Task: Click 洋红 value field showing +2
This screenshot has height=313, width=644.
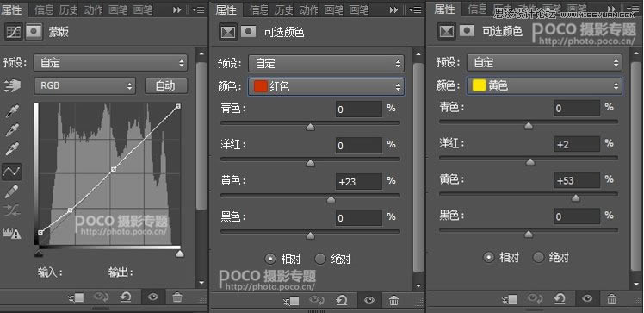Action: (577, 144)
